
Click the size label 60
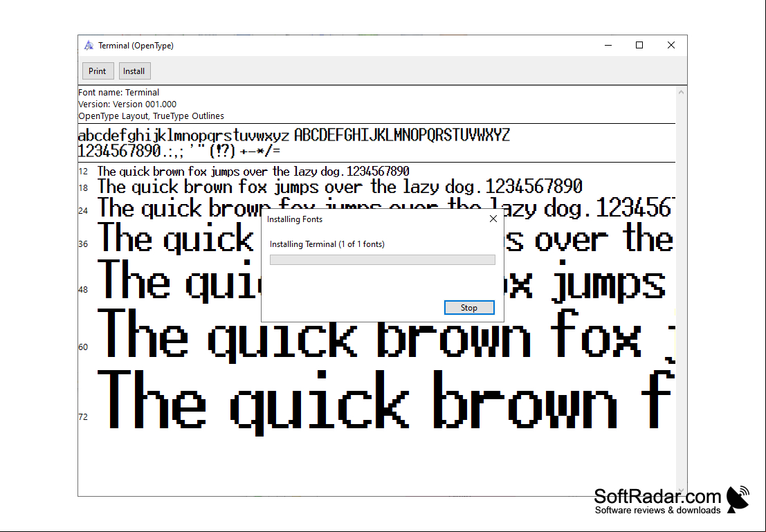(x=83, y=347)
